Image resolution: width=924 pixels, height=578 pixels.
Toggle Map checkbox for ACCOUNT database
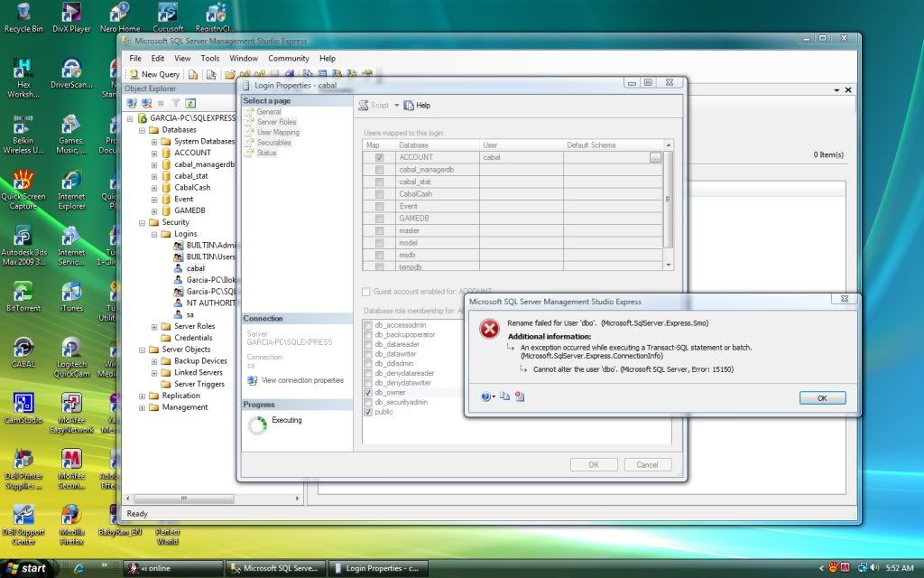click(380, 157)
